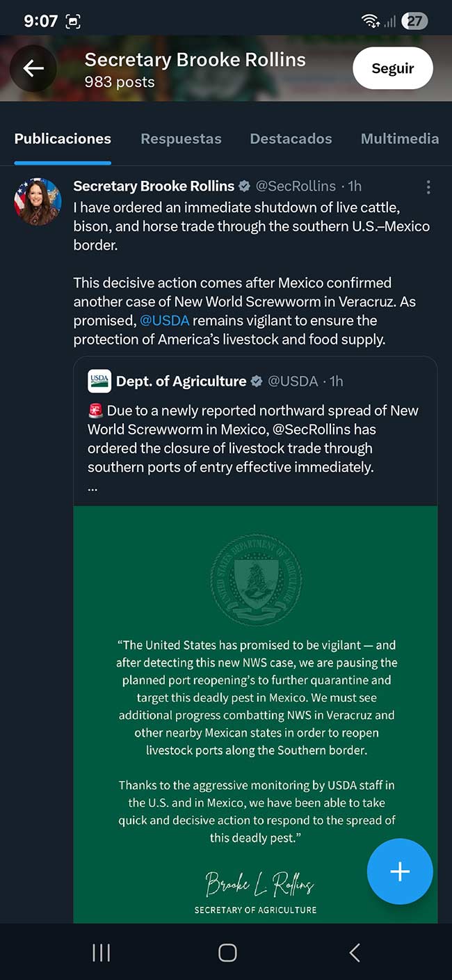
Task: Select the Publicaciones tab
Action: click(63, 139)
